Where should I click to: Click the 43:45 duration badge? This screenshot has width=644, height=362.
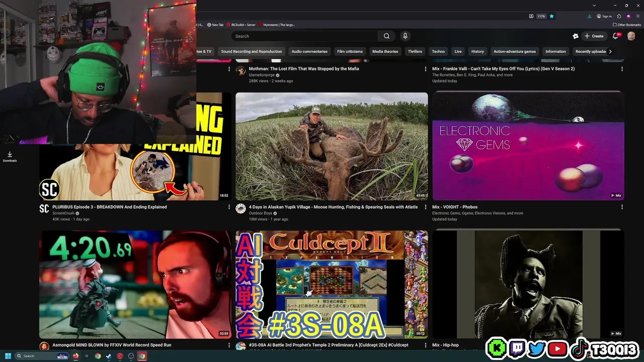tap(421, 196)
